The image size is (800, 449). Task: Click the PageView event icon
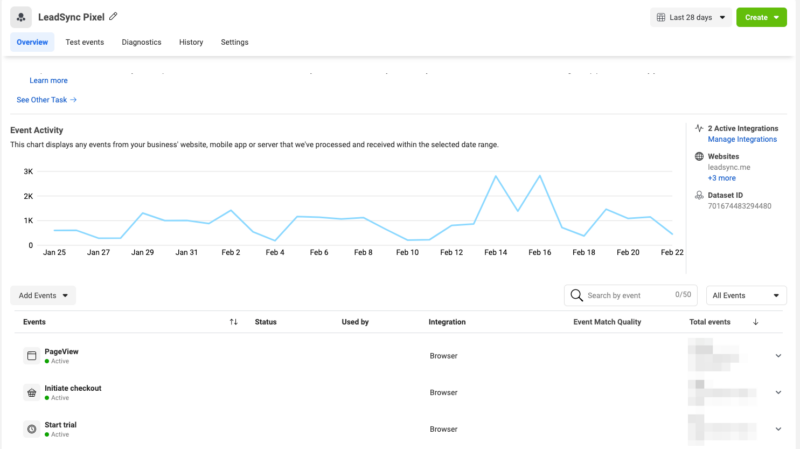pyautogui.click(x=31, y=355)
